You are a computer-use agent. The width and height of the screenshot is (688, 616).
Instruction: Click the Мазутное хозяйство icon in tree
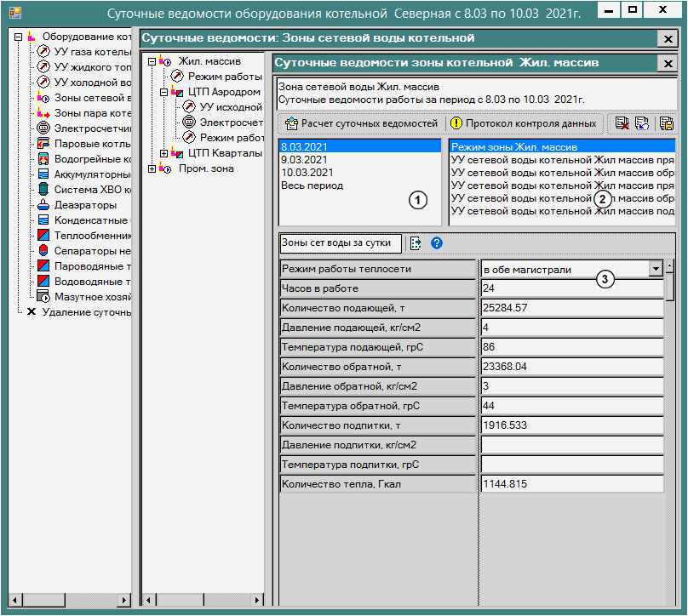tap(43, 297)
